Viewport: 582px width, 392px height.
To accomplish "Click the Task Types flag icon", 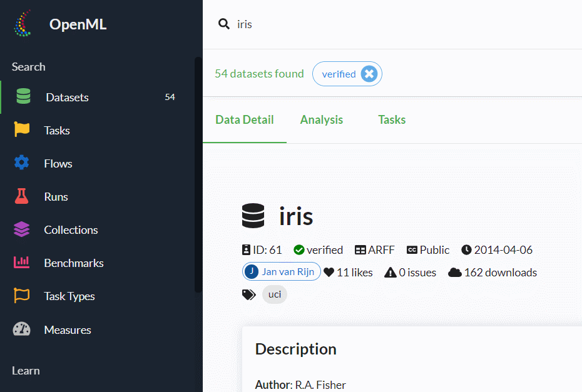I will click(x=22, y=296).
